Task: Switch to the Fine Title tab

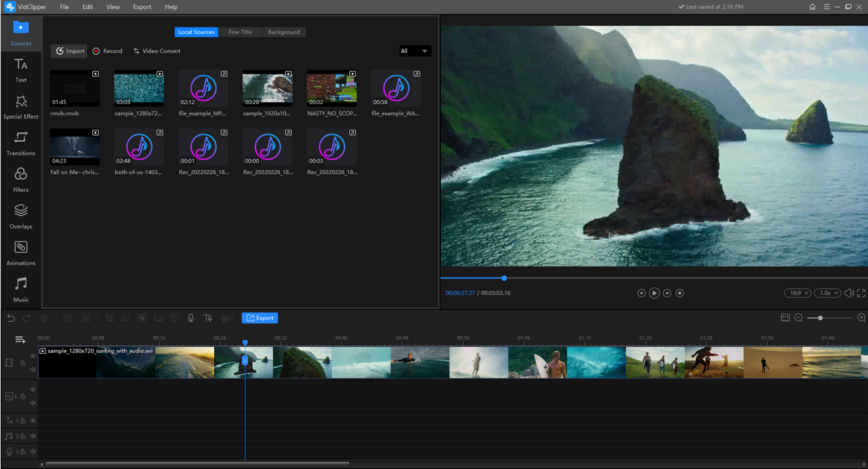Action: point(240,32)
